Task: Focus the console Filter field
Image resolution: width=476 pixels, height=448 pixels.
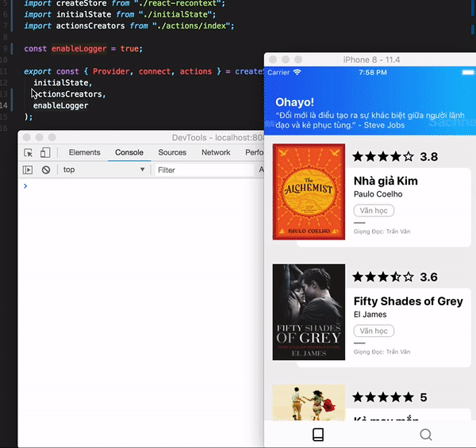Action: (x=205, y=170)
